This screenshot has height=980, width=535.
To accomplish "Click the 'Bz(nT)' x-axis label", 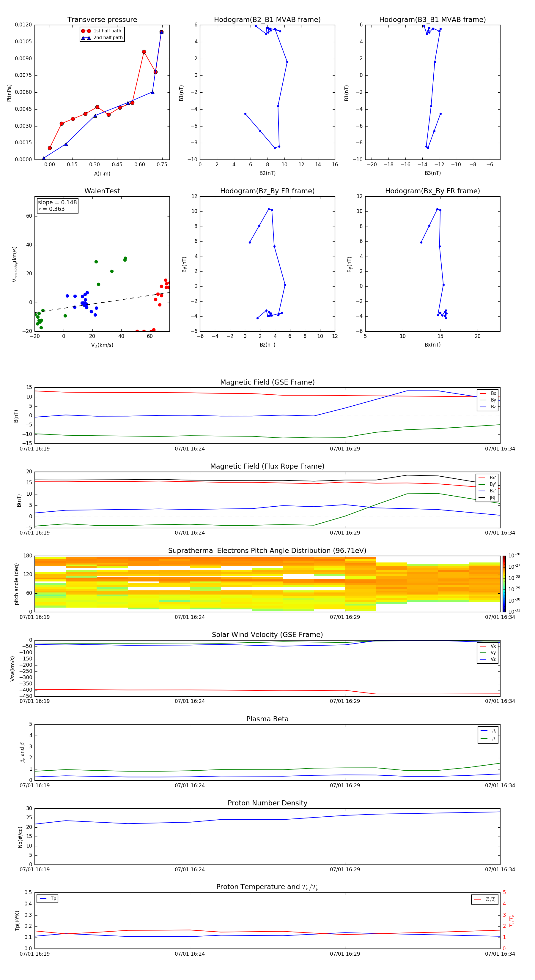I will pyautogui.click(x=267, y=345).
